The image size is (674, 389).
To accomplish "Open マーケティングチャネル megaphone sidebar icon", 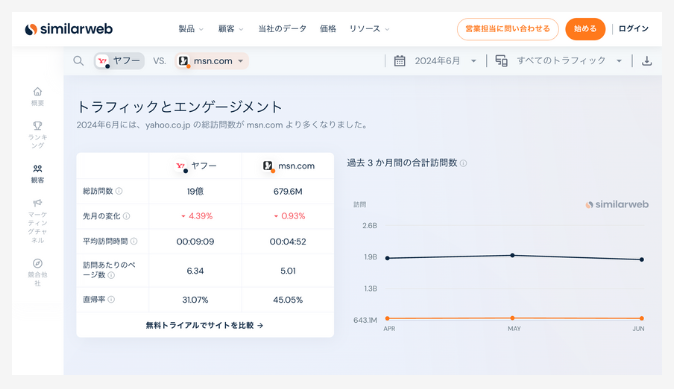I will tap(37, 202).
